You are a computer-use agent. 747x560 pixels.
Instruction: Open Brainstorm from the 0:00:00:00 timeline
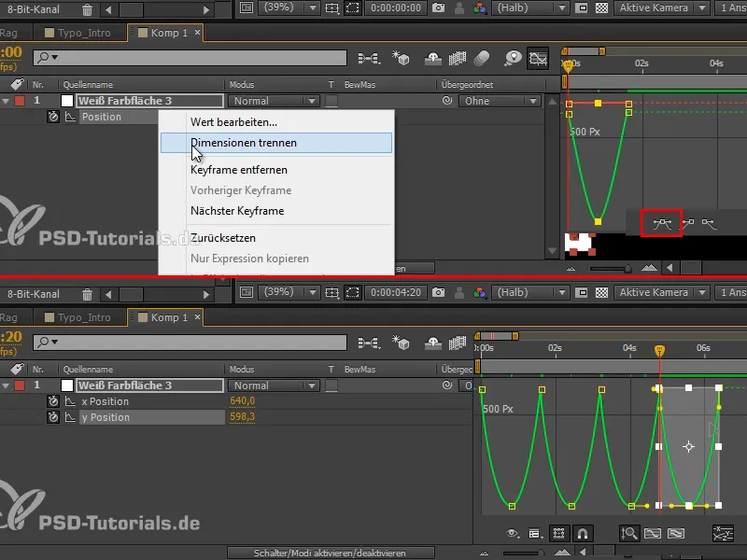coord(513,59)
